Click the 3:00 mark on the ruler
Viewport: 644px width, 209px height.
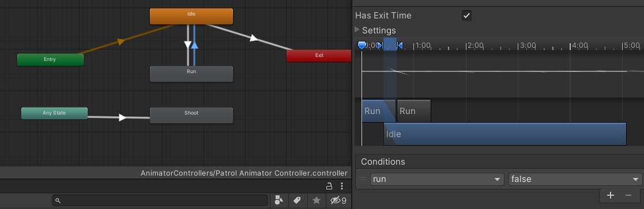528,45
